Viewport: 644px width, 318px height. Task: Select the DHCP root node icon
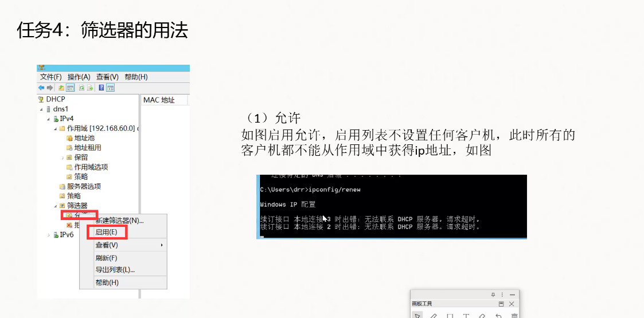(41, 99)
